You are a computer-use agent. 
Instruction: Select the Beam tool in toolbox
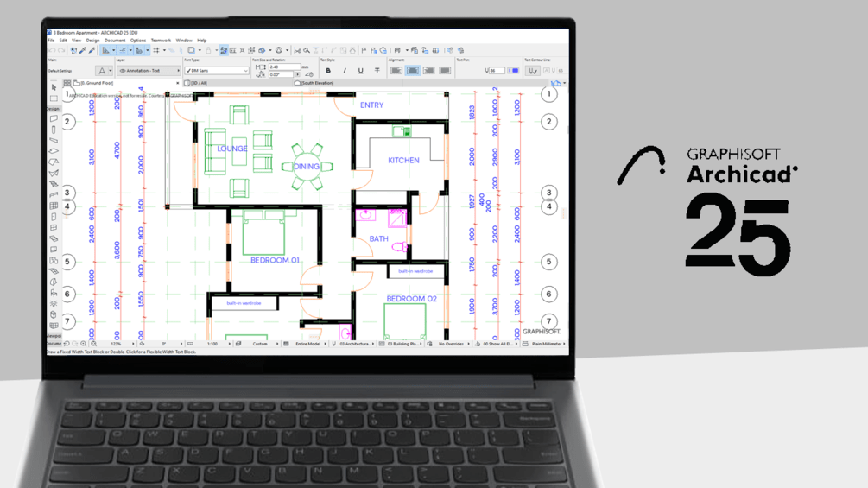point(54,140)
